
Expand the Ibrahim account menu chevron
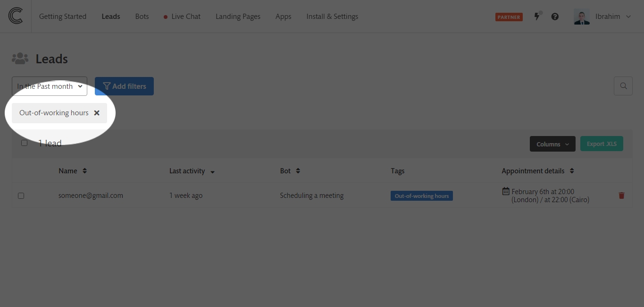628,17
